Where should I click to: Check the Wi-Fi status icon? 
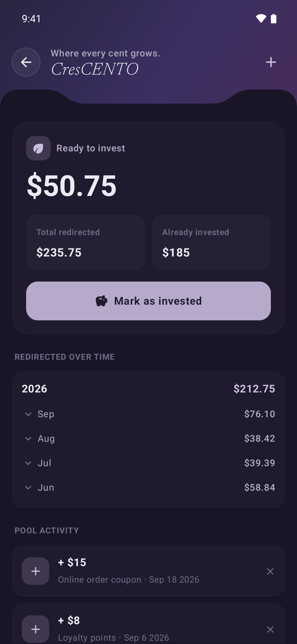[261, 18]
